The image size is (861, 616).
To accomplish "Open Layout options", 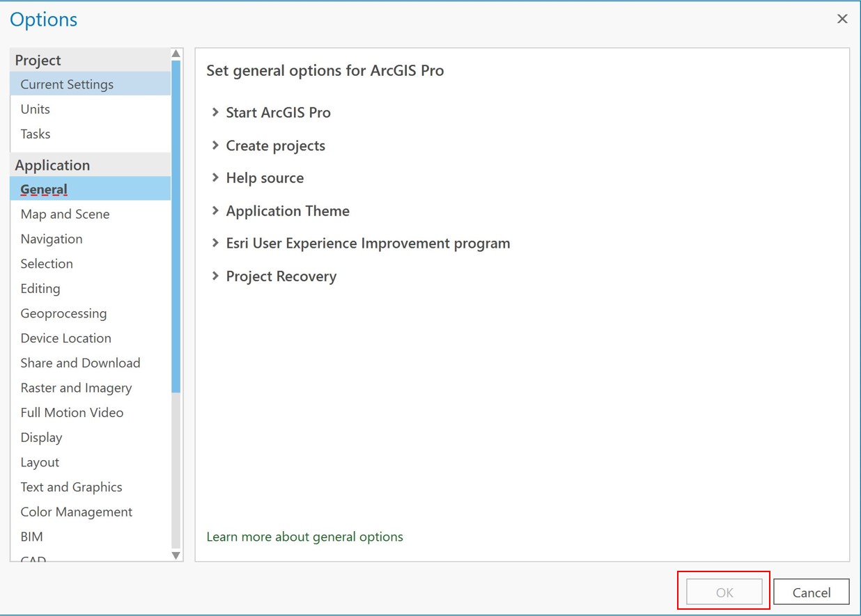I will click(x=91, y=462).
